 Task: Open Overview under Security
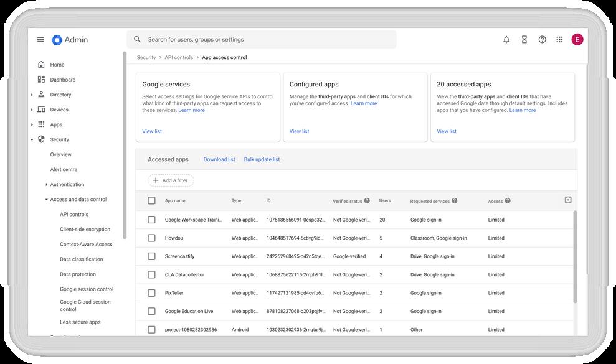[x=61, y=154]
